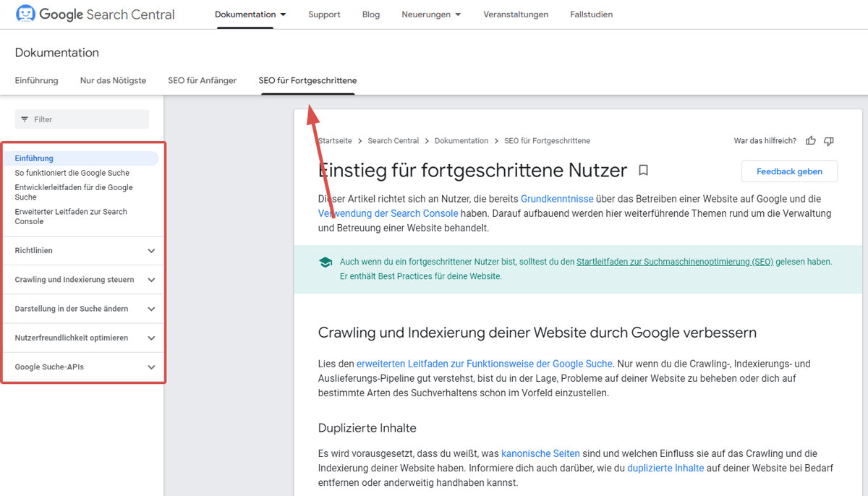Click the thumbs up helpful icon
This screenshot has width=868, height=496.
[x=811, y=141]
